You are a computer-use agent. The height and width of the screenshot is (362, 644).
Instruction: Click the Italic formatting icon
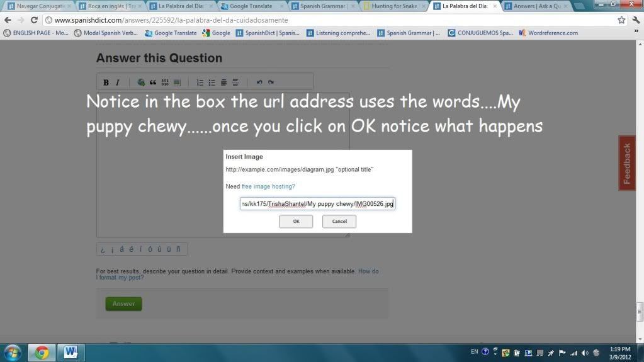pyautogui.click(x=117, y=82)
